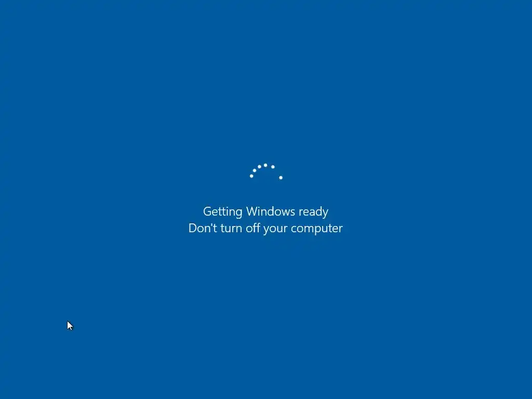Click the word "Don't"
The image size is (532, 399).
coord(203,228)
